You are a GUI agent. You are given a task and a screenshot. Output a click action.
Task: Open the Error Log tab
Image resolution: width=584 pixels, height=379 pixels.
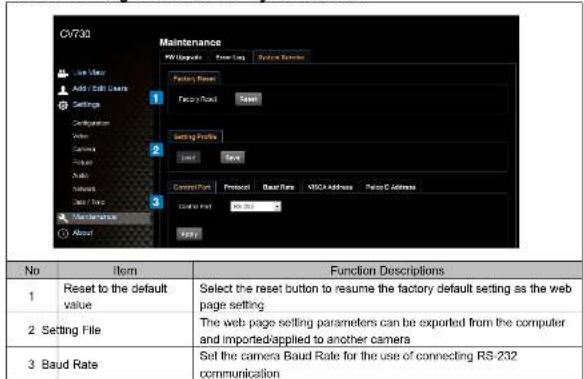(x=230, y=57)
